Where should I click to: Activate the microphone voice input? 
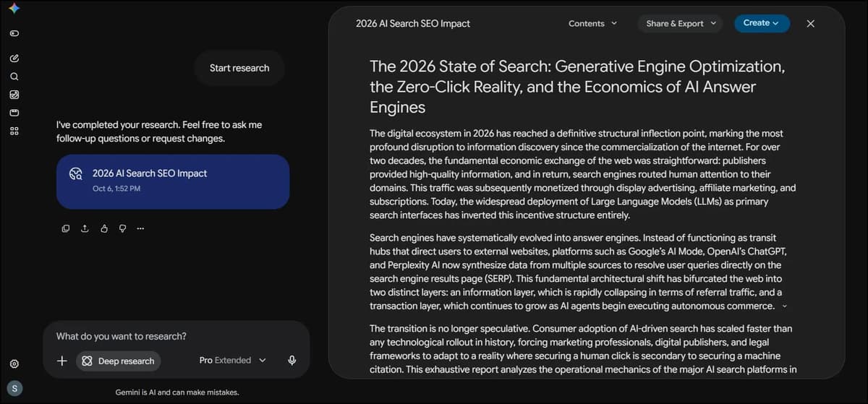point(292,361)
